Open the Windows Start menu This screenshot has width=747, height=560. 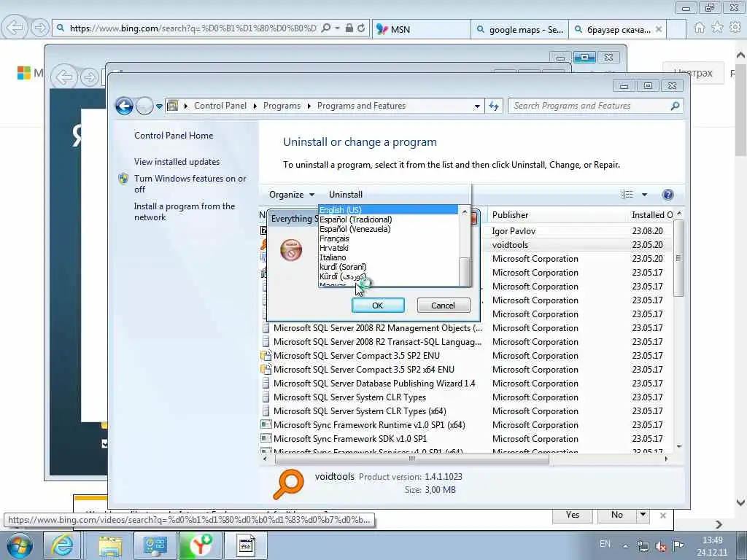click(19, 545)
